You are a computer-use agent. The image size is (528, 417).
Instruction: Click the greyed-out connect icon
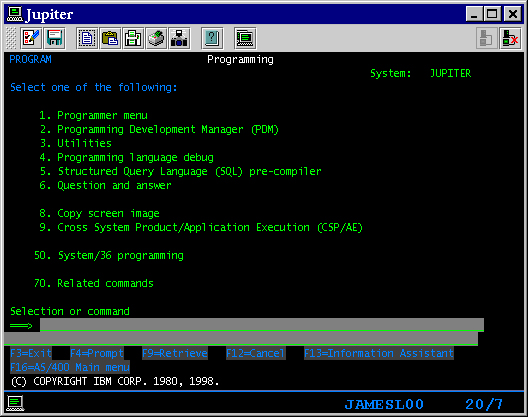(487, 38)
